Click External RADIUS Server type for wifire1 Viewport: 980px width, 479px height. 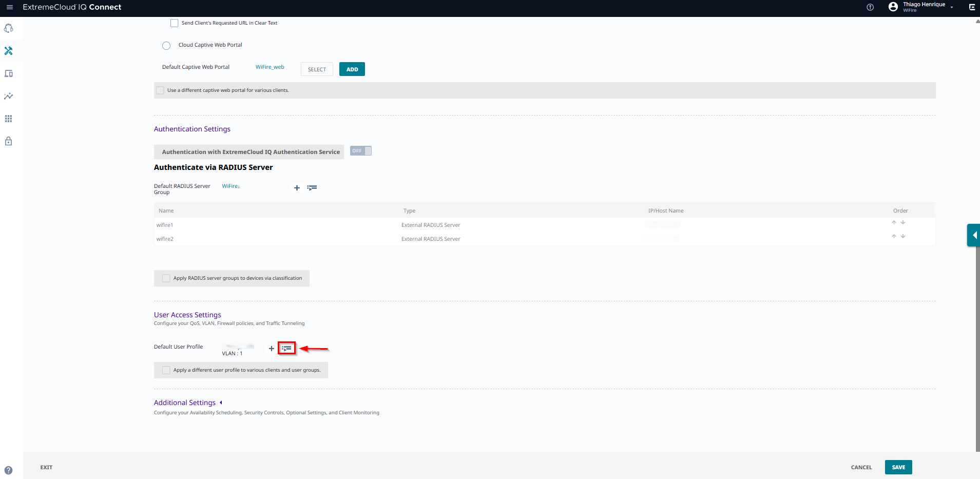(x=431, y=225)
